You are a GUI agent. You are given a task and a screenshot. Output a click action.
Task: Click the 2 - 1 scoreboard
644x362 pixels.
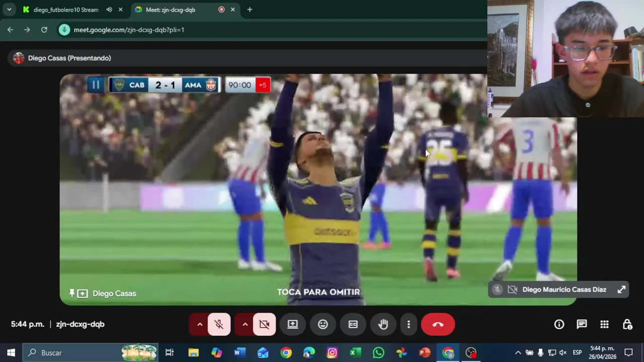click(165, 85)
